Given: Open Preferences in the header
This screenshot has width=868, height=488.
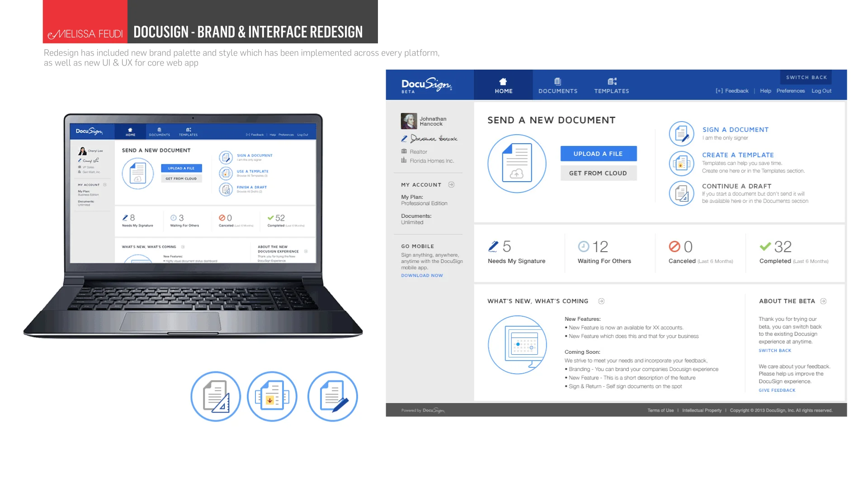Looking at the screenshot, I should (791, 91).
